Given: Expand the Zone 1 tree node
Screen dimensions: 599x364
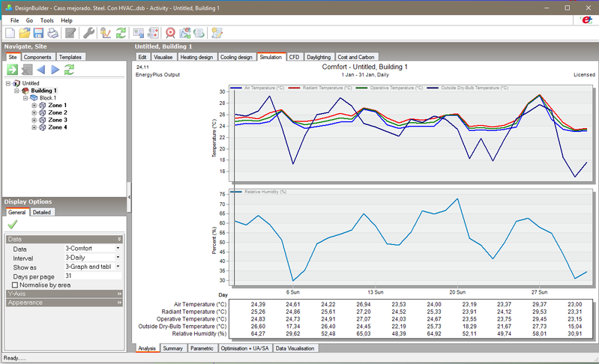Looking at the screenshot, I should tap(34, 106).
